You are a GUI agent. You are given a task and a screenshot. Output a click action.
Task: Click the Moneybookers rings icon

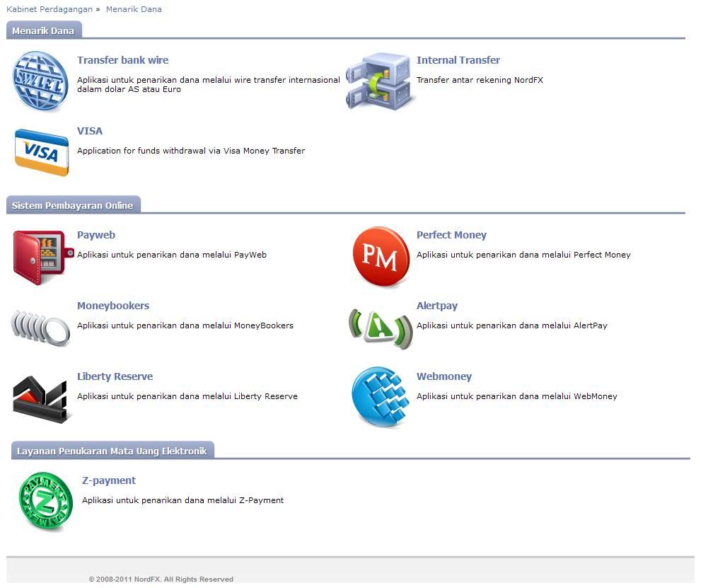pyautogui.click(x=40, y=328)
